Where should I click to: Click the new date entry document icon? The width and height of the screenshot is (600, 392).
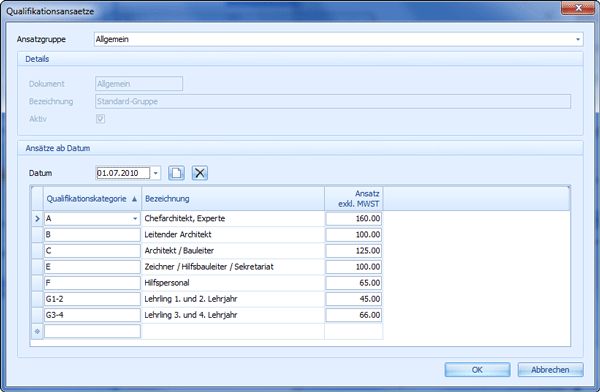[x=176, y=173]
